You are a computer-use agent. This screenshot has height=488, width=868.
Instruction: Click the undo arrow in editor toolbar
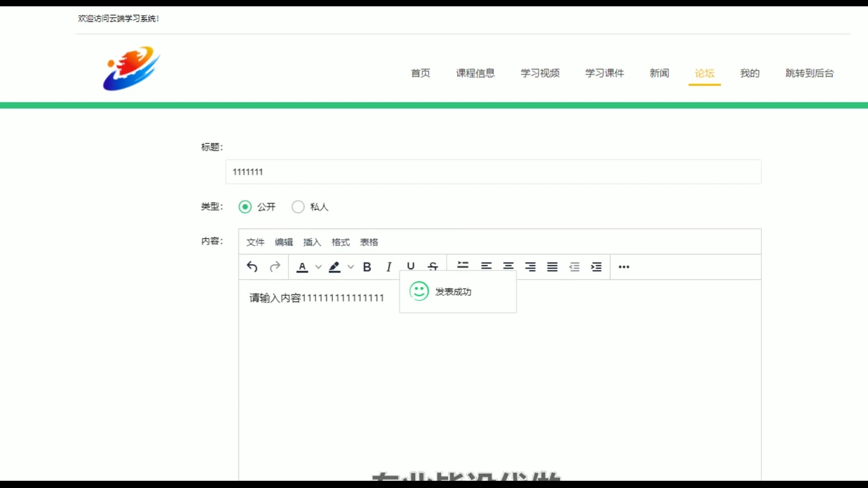252,267
